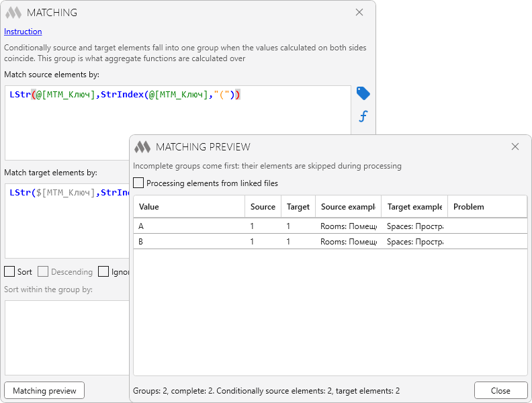Click the Close button in preview
Image resolution: width=532 pixels, height=403 pixels.
[500, 390]
